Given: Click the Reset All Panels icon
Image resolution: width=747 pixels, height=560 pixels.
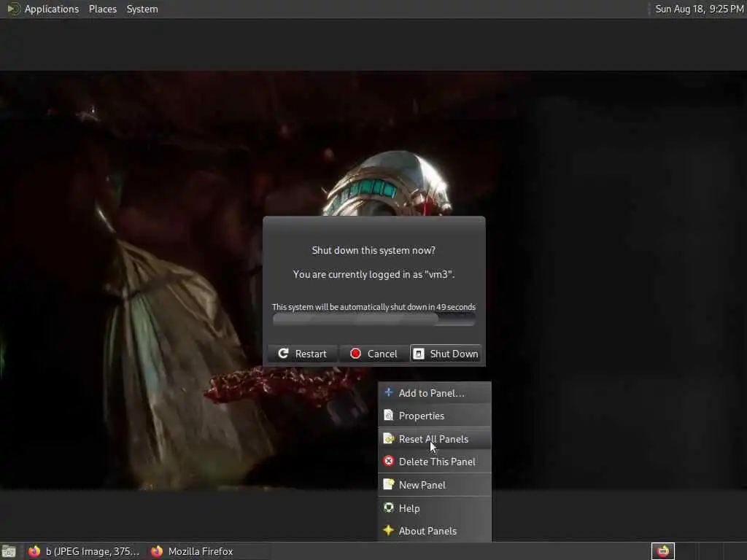Looking at the screenshot, I should (389, 438).
